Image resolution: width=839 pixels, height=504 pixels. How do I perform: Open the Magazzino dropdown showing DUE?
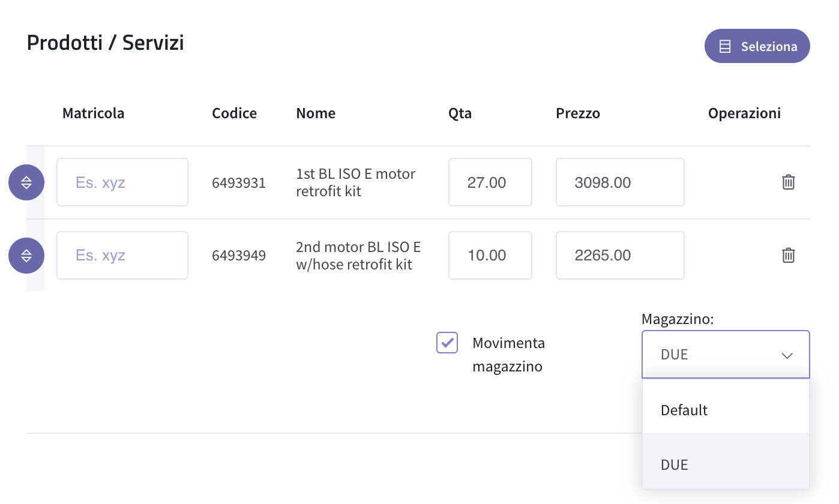pyautogui.click(x=726, y=355)
